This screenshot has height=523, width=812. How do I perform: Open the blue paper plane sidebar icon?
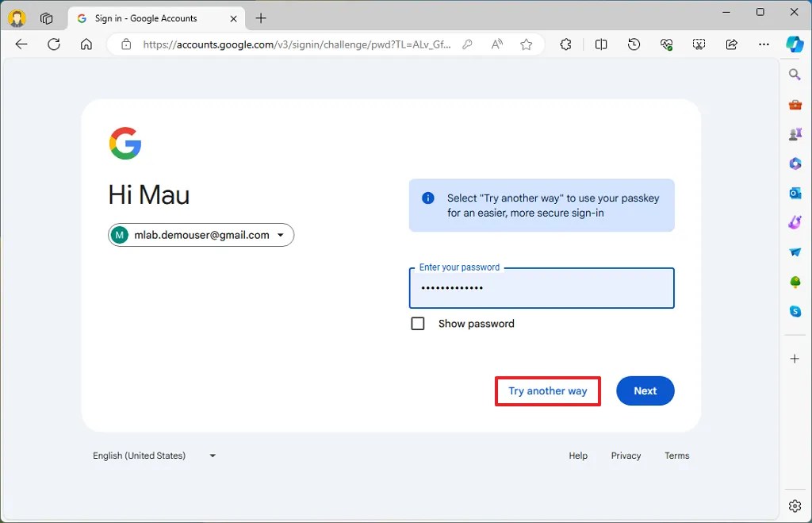tap(795, 252)
